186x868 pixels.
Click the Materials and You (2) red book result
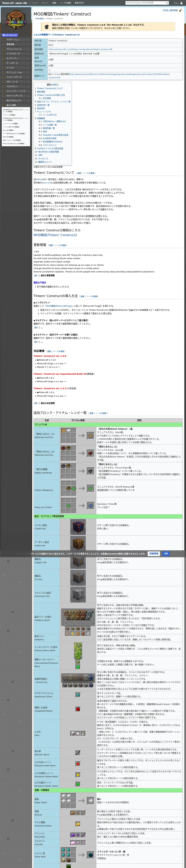(91, 453)
